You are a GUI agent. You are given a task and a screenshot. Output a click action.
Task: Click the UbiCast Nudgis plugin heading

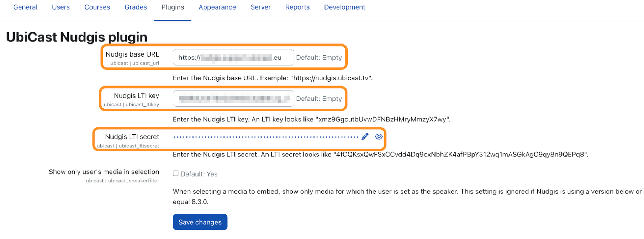point(76,37)
